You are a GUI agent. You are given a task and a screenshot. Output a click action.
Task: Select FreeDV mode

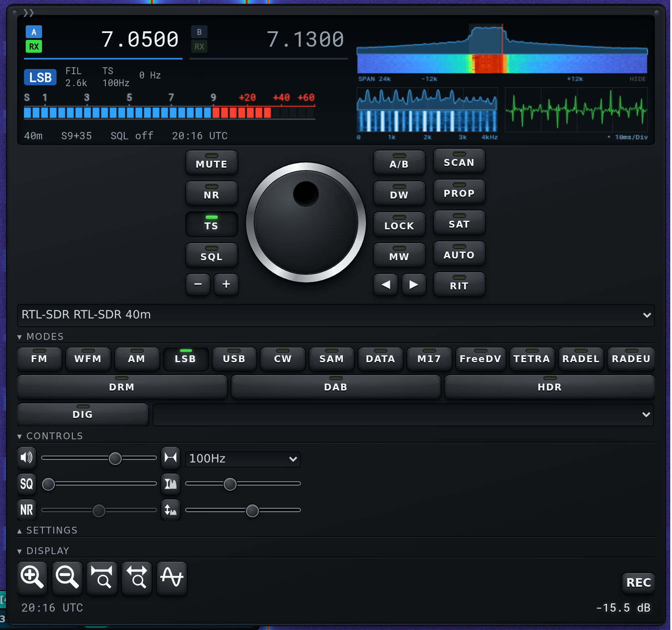[480, 359]
